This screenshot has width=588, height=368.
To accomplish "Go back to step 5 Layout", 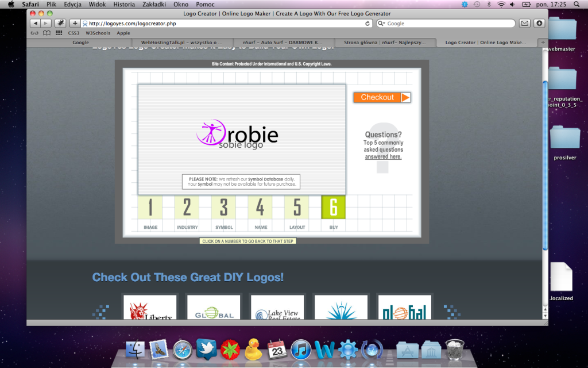I will pyautogui.click(x=297, y=207).
